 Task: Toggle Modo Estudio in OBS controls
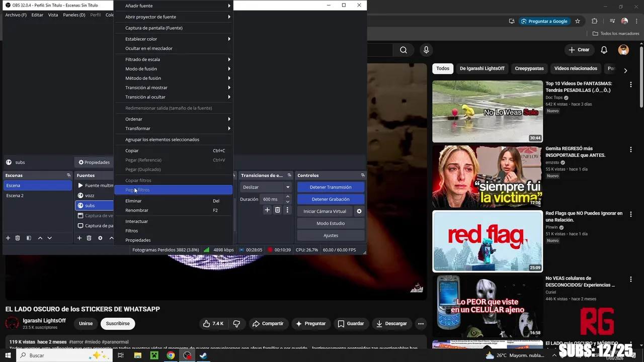[331, 223]
